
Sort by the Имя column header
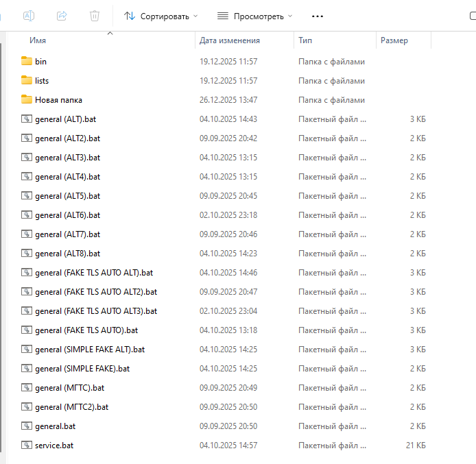[x=38, y=40]
